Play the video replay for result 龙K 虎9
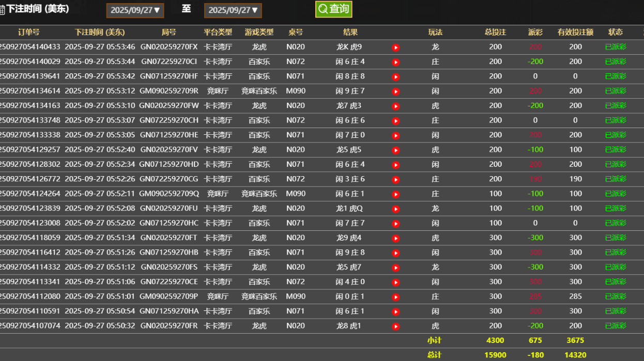644x361 pixels. pos(396,46)
